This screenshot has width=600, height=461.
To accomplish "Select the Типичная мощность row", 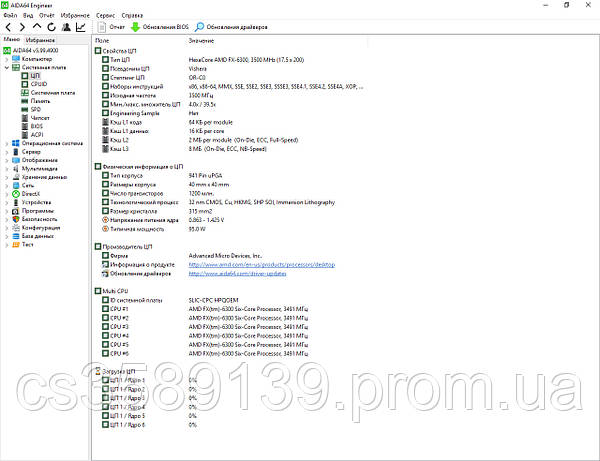I will click(x=154, y=229).
